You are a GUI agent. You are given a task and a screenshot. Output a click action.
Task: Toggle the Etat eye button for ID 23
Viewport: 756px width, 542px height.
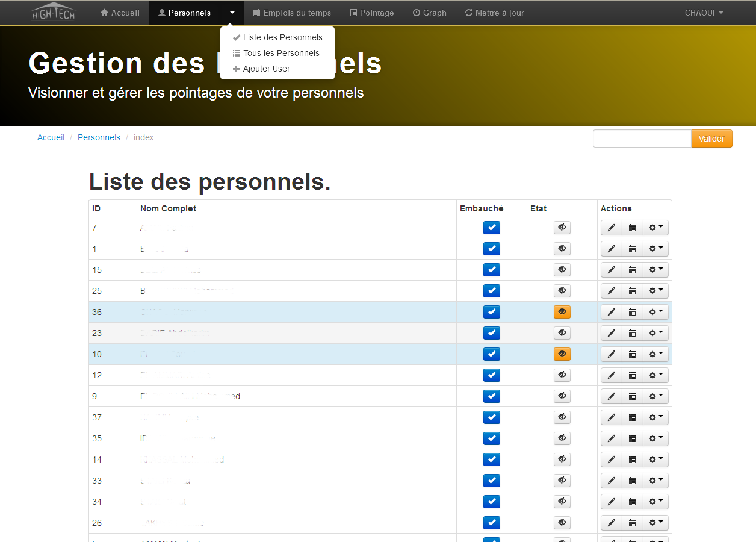562,333
